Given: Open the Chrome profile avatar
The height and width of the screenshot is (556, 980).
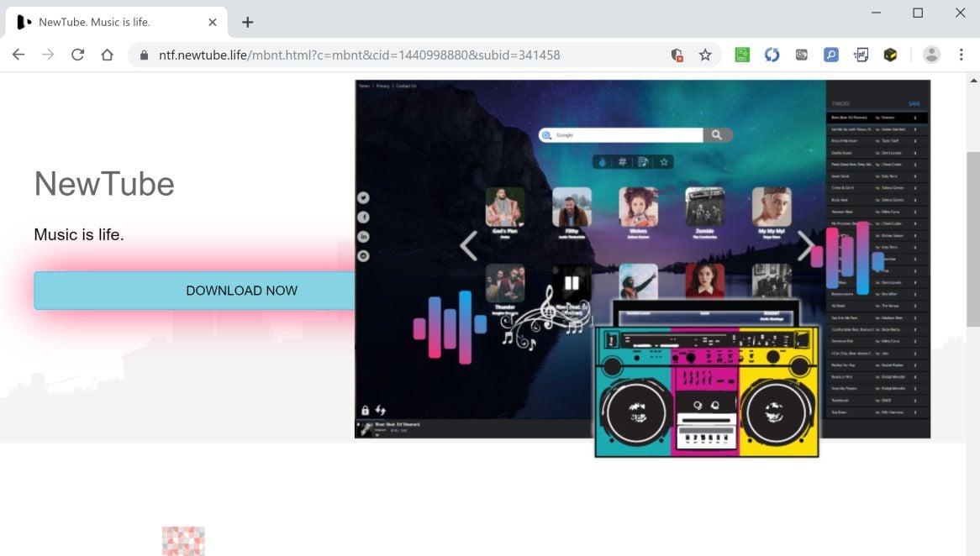Looking at the screenshot, I should tap(931, 55).
